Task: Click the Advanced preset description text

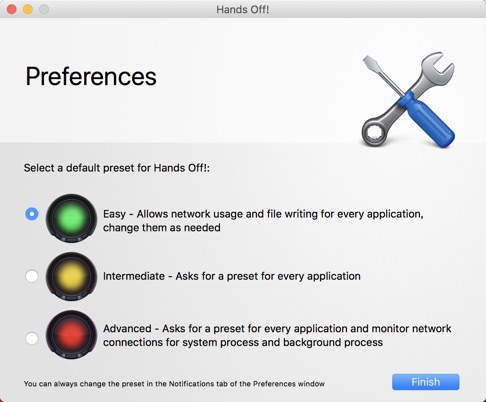Action: (277, 335)
